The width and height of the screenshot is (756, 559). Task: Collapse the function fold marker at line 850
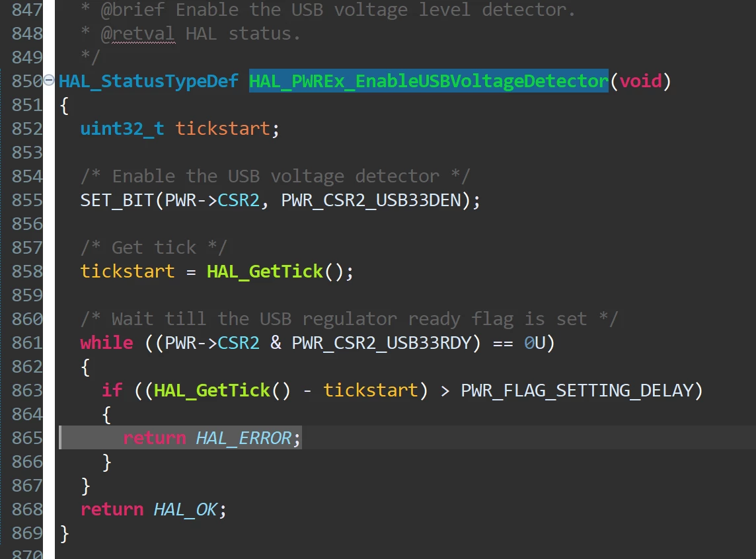49,80
